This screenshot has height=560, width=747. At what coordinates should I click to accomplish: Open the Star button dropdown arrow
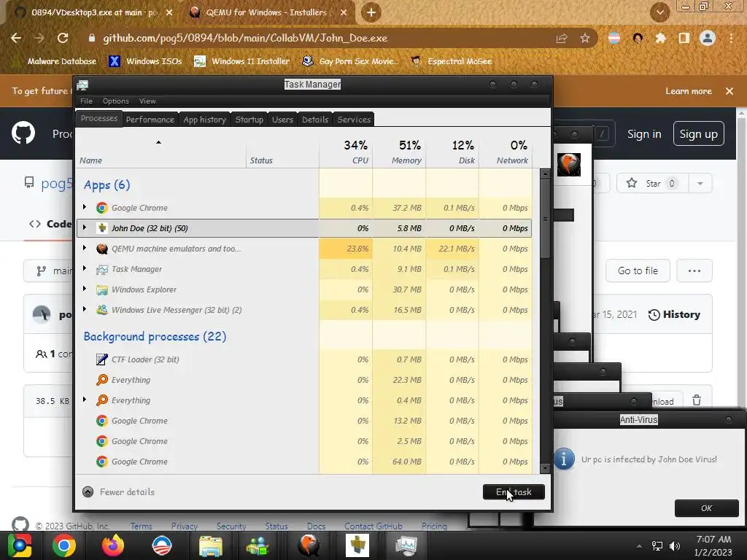coord(700,183)
